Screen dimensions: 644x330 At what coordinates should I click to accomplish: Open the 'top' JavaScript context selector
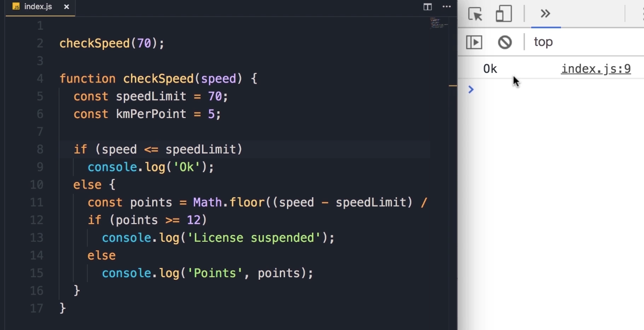543,42
